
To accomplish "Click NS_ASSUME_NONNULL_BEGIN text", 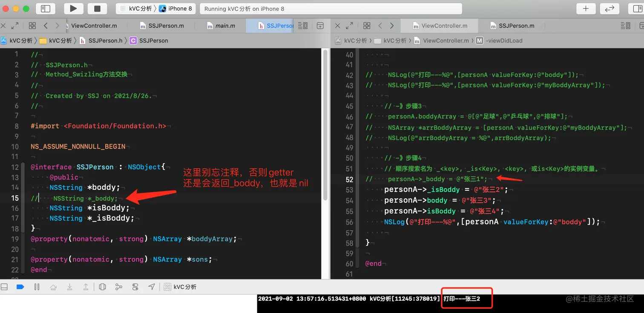I will [78, 146].
